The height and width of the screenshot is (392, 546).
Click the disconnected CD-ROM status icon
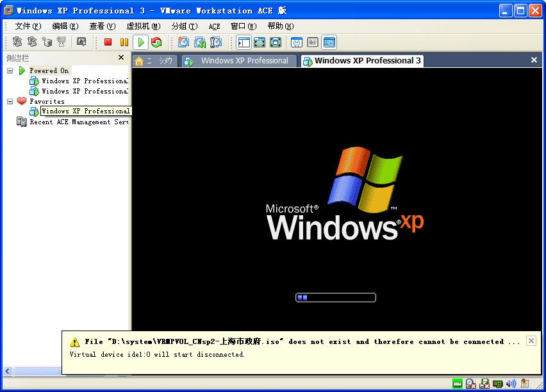tap(471, 384)
